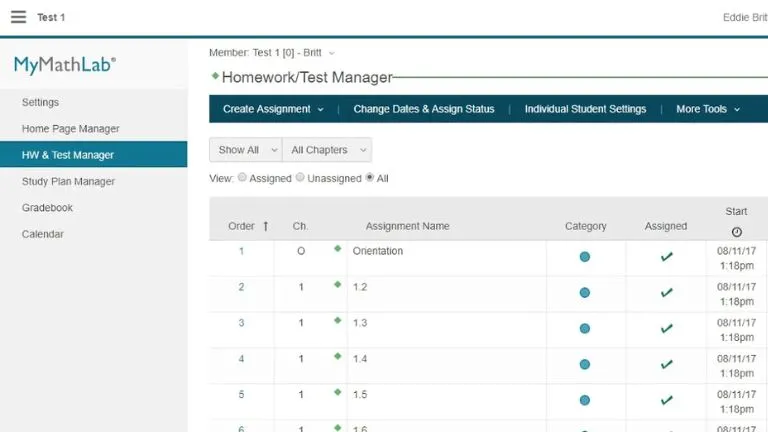Open assignment 1.4

[x=360, y=359]
